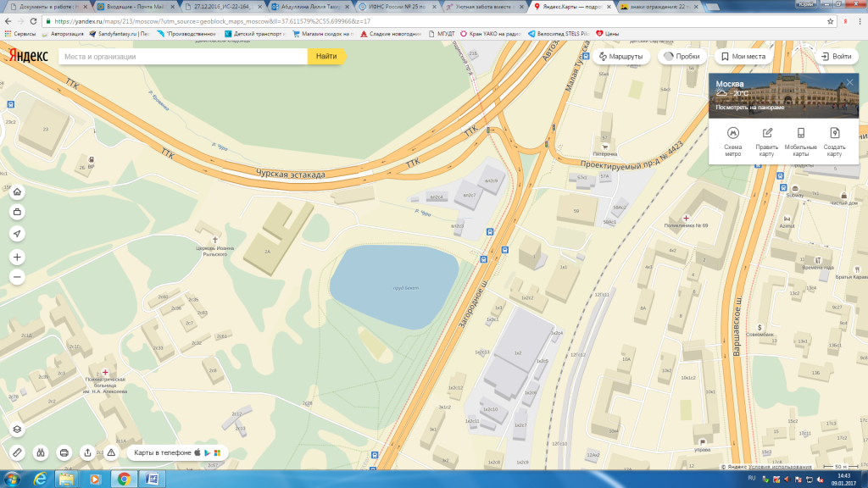
Task: Zoom out with the minus button
Action: point(17,277)
